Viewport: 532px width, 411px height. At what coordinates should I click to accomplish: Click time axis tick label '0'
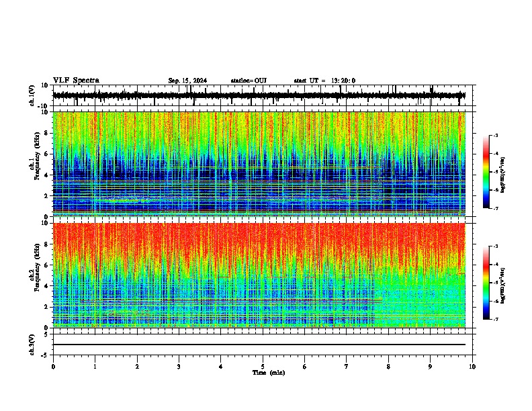[53, 367]
